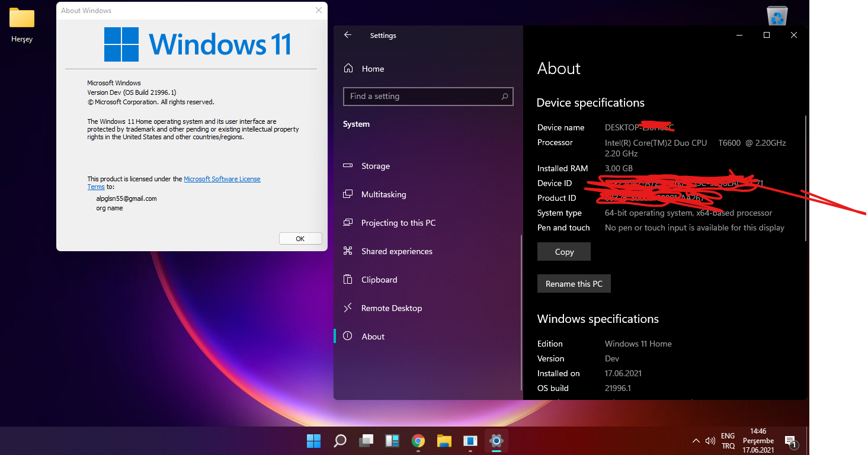Close the About Windows dialog

319,10
